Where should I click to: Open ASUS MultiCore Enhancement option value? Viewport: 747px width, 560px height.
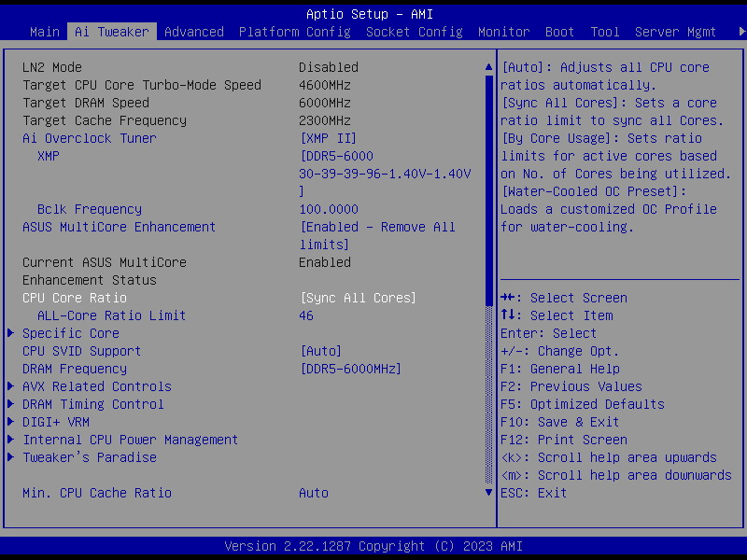tap(377, 236)
